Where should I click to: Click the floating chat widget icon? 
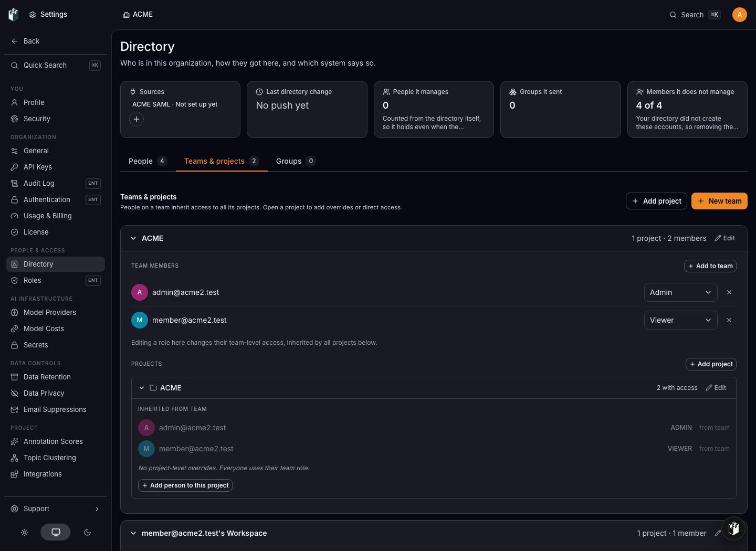pyautogui.click(x=734, y=528)
